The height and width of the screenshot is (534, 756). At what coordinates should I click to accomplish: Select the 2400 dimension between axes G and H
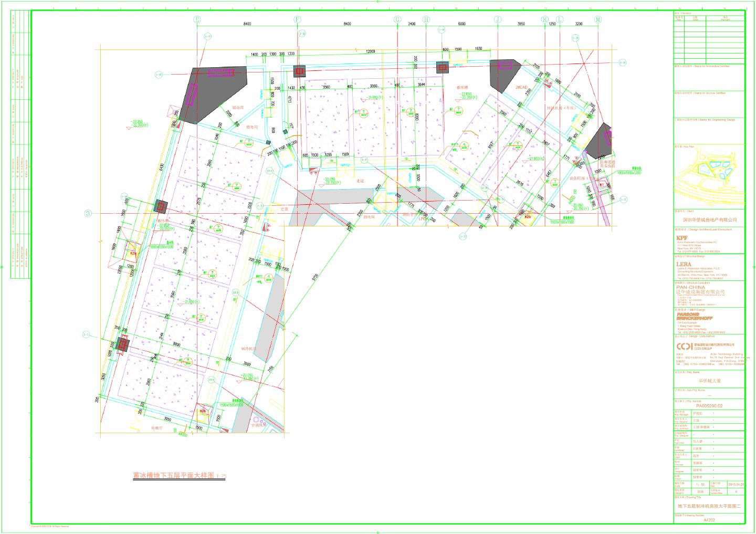(x=412, y=24)
